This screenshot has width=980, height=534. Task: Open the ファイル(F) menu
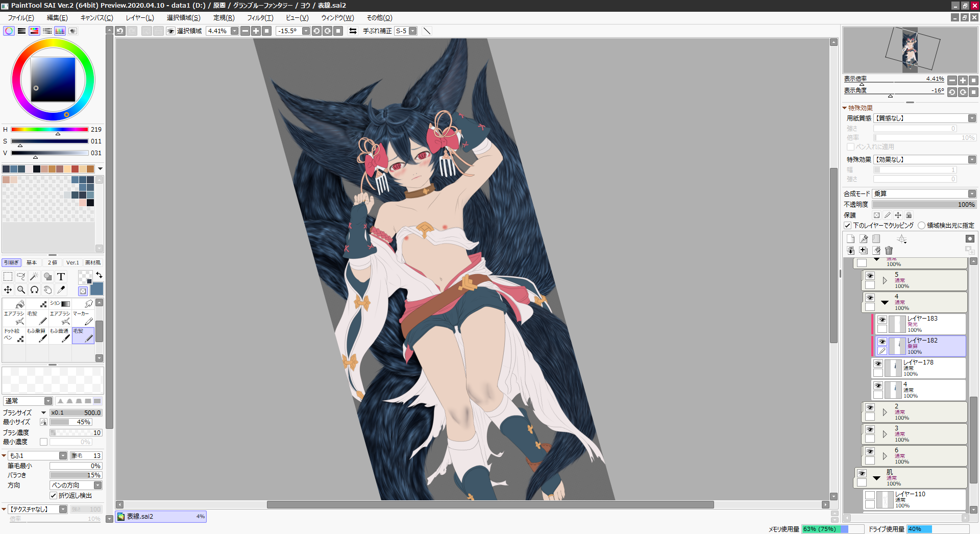click(21, 17)
